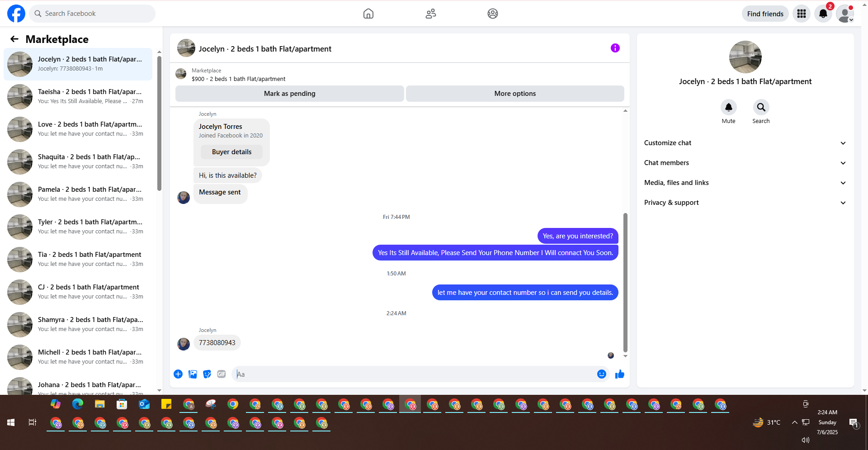
Task: Open Jocelyn conversation header title
Action: point(265,49)
